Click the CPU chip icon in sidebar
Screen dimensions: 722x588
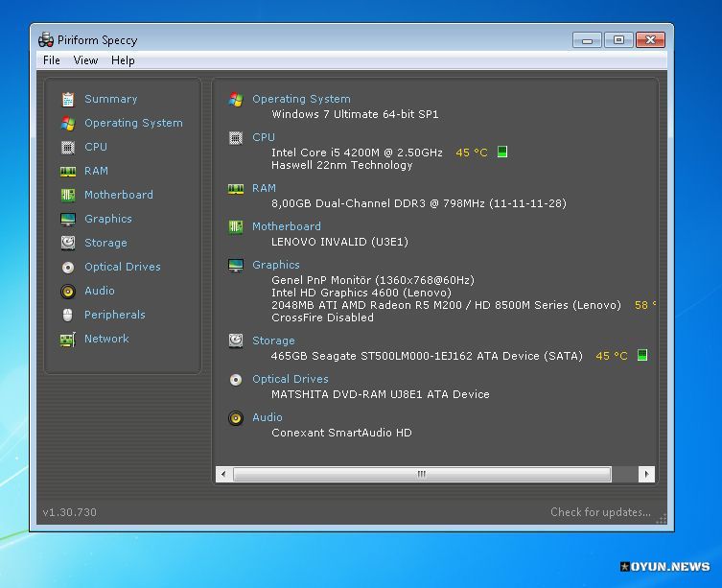click(x=68, y=147)
